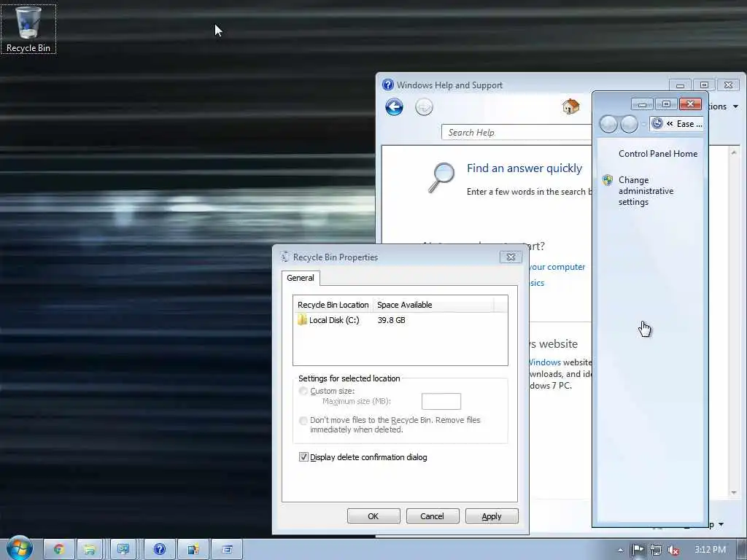Image resolution: width=747 pixels, height=560 pixels.
Task: Click the Local Disk (C:) folder icon
Action: (x=302, y=319)
